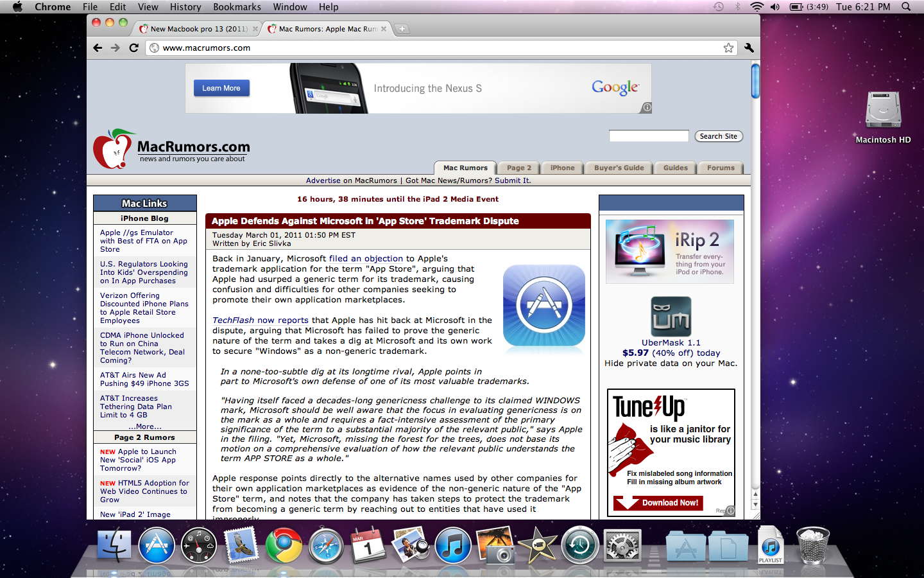This screenshot has width=924, height=578.
Task: Bookmark this page with the star icon
Action: click(728, 48)
